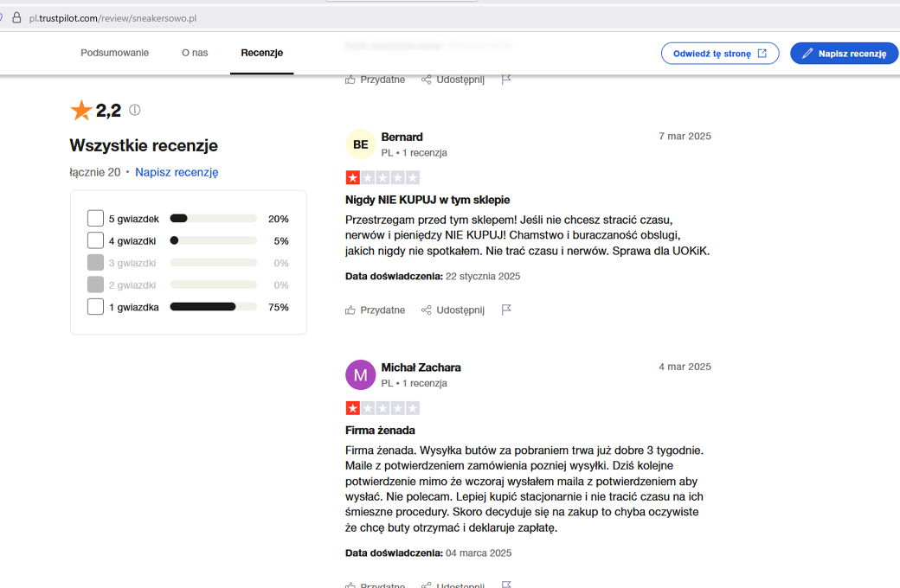Click the M avatar of Michał Zachara
Image resolution: width=900 pixels, height=588 pixels.
tap(361, 375)
